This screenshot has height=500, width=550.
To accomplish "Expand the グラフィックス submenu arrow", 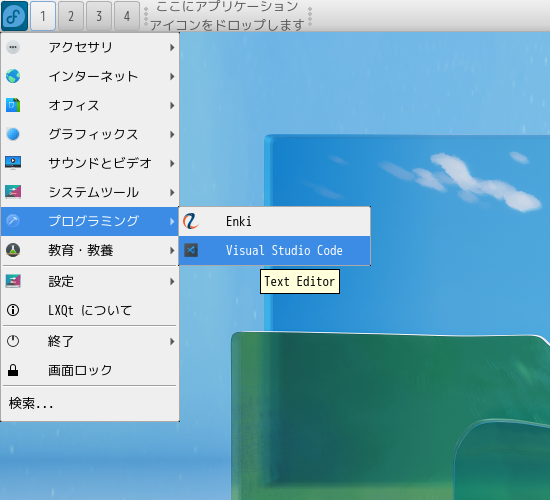I will [x=172, y=134].
